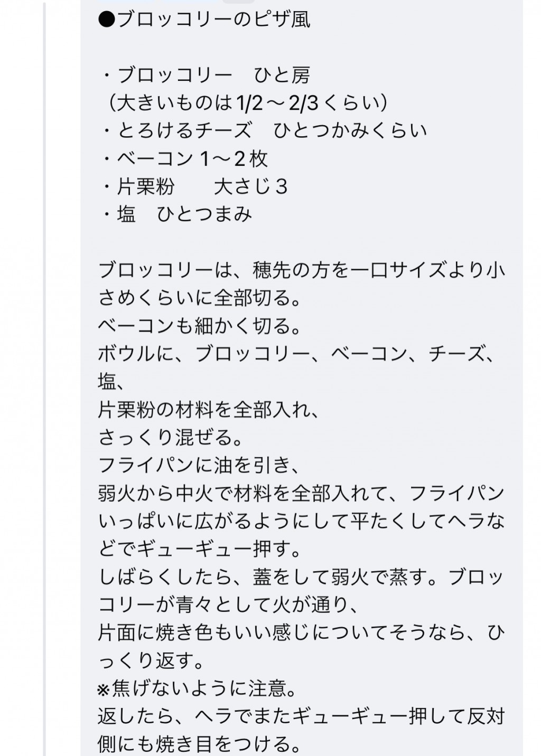Select the note 大きいものは1/2〜2/3くらい
This screenshot has height=756, width=541.
(x=248, y=103)
